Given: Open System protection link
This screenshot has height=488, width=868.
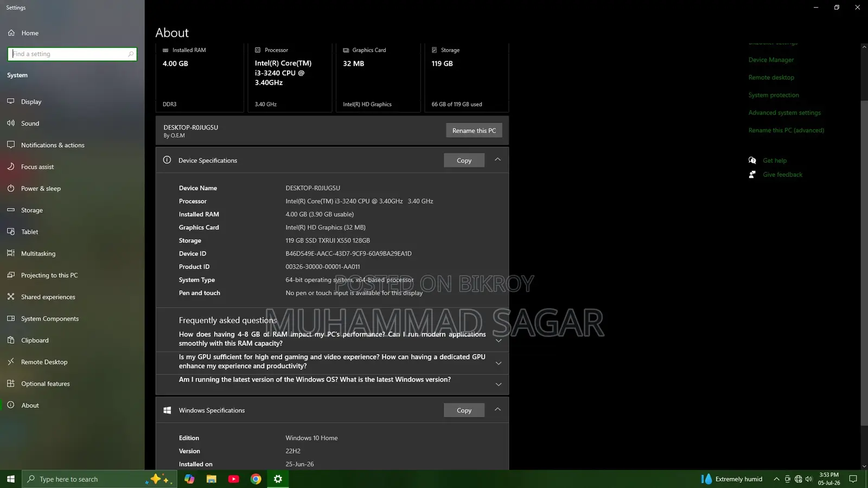Looking at the screenshot, I should (774, 95).
